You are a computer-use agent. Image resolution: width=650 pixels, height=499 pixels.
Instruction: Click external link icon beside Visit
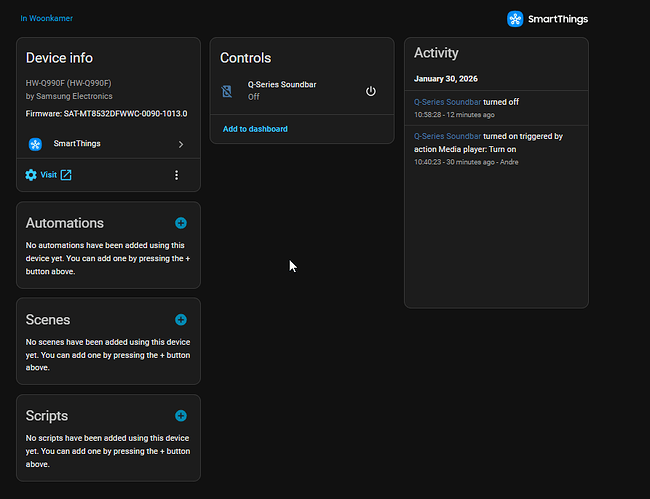coord(66,175)
